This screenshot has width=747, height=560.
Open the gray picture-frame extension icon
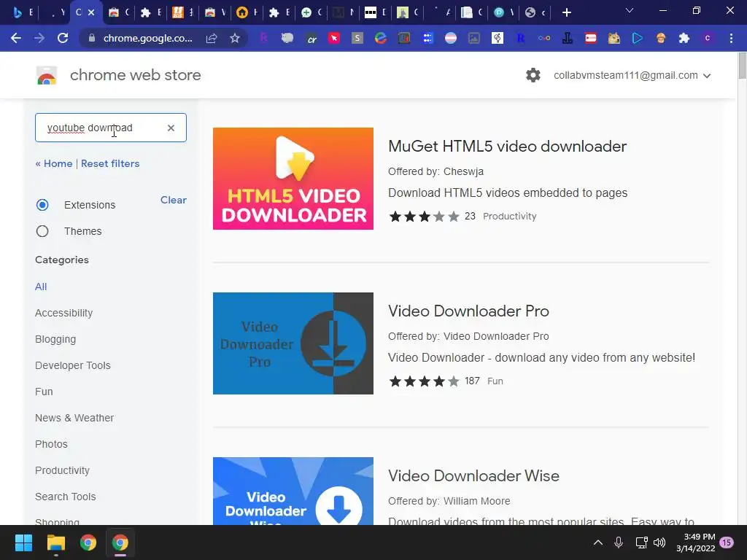pyautogui.click(x=474, y=38)
